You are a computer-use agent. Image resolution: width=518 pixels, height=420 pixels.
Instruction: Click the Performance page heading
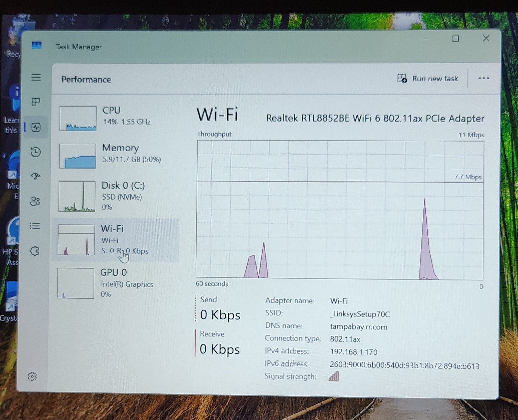(86, 80)
